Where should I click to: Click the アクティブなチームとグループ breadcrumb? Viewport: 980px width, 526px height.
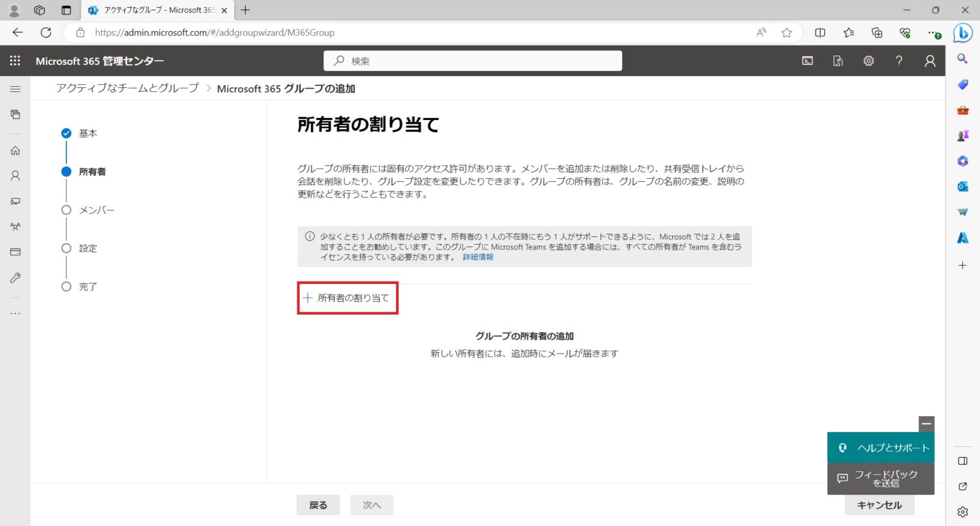click(x=127, y=88)
